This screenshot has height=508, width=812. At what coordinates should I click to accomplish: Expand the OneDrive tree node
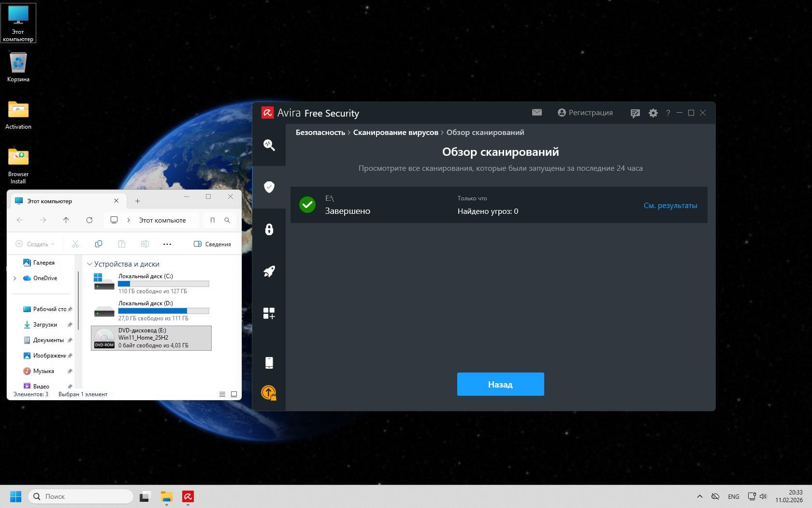[x=15, y=278]
